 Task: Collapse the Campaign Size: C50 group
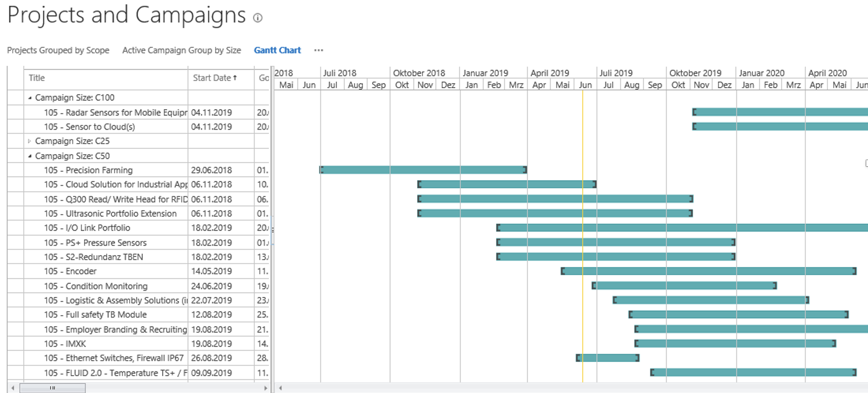pyautogui.click(x=30, y=156)
